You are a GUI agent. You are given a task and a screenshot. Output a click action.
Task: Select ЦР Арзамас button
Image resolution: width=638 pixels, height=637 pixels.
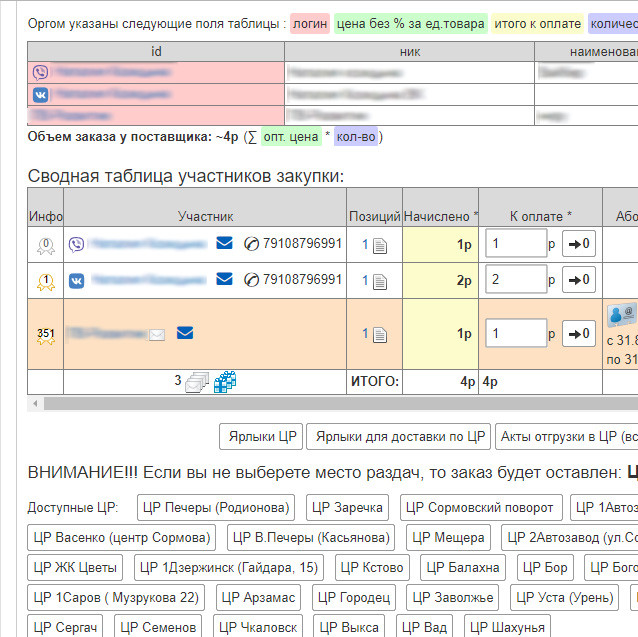[x=258, y=598]
